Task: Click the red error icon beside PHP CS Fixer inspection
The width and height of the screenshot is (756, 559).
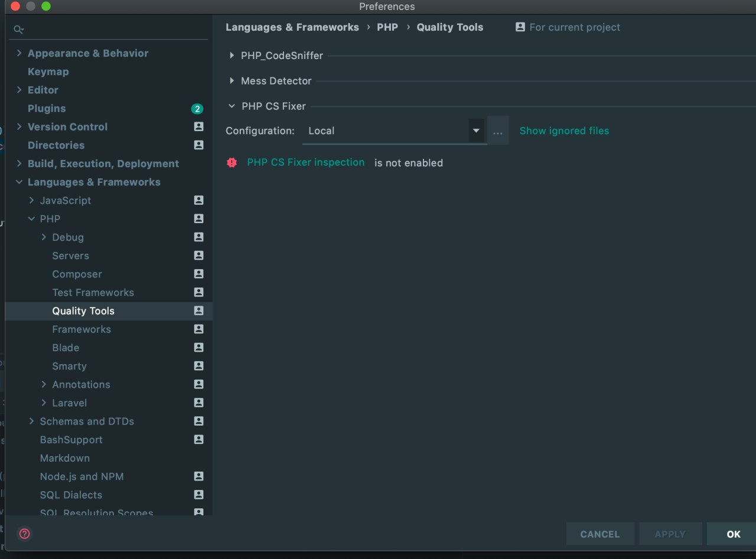Action: (232, 162)
